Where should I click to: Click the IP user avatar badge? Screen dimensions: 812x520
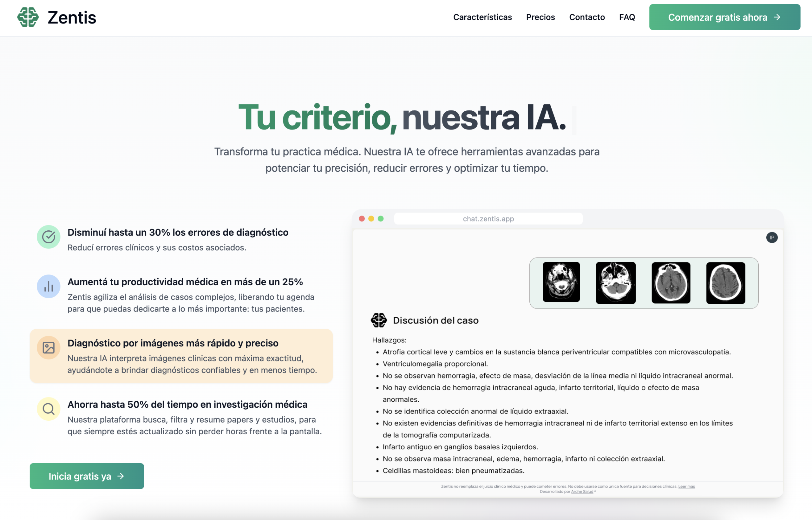771,237
